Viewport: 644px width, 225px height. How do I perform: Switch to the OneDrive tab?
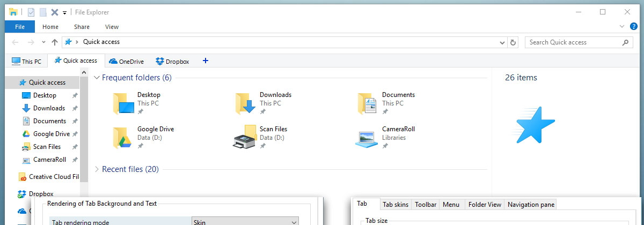point(127,61)
